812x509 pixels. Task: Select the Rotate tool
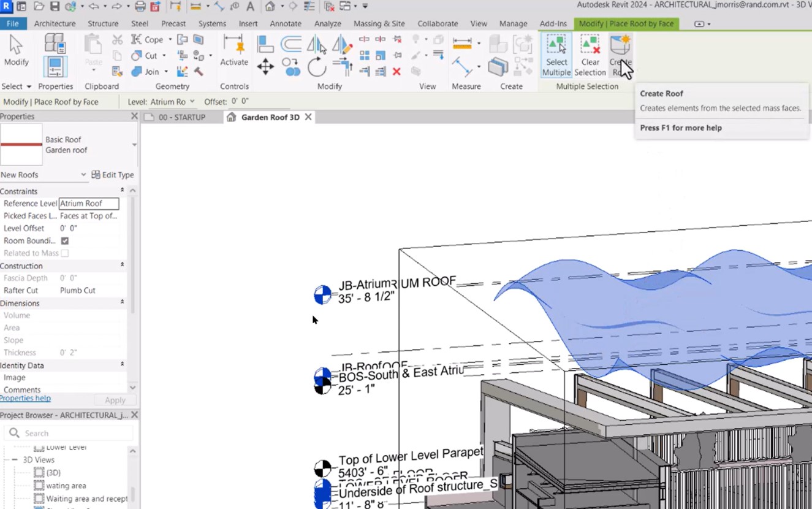tap(317, 67)
